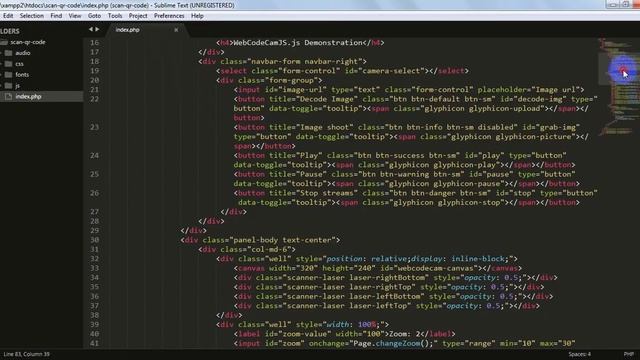Viewport: 640px width, 360px height.
Task: Click the index.php file icon in sidebar
Action: point(9,96)
